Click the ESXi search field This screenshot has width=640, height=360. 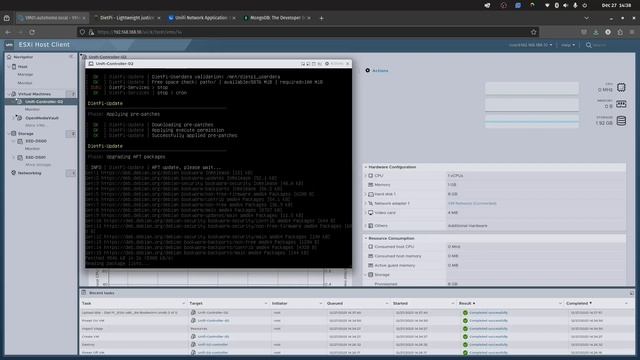click(599, 45)
